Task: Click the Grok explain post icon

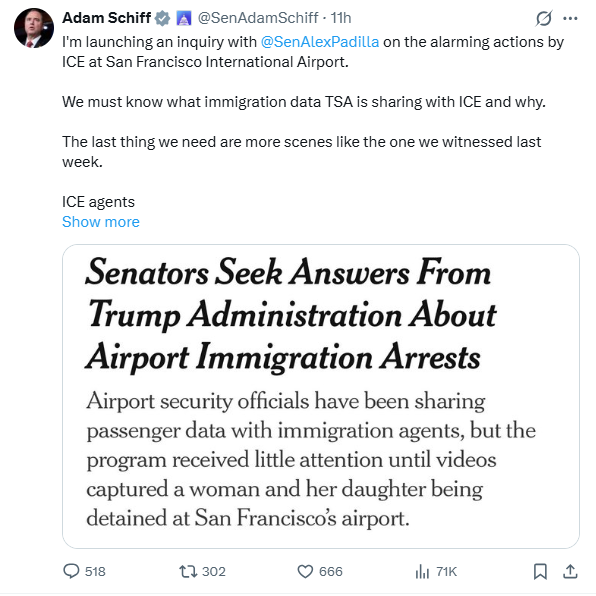Action: pos(544,18)
